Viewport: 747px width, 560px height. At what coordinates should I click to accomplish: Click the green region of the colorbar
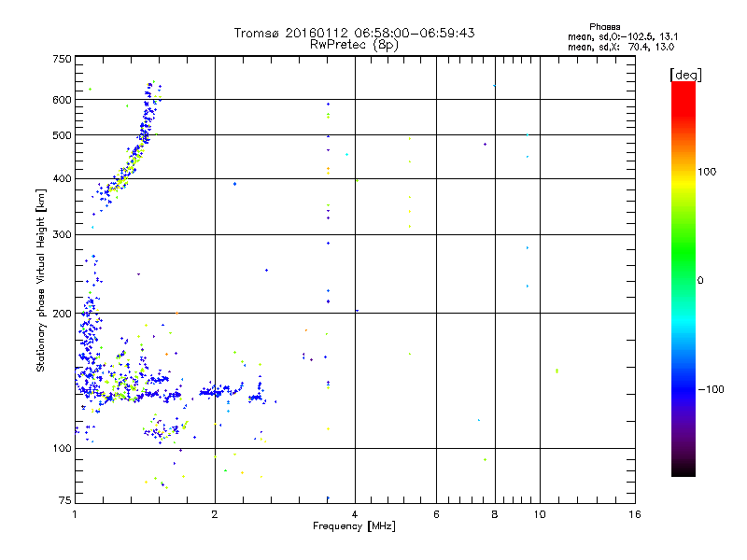[684, 252]
